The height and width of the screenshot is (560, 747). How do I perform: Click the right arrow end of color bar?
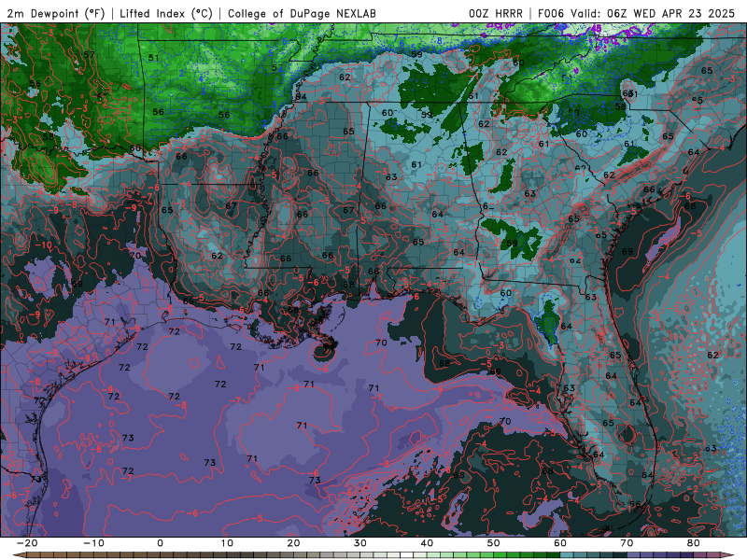728,555
